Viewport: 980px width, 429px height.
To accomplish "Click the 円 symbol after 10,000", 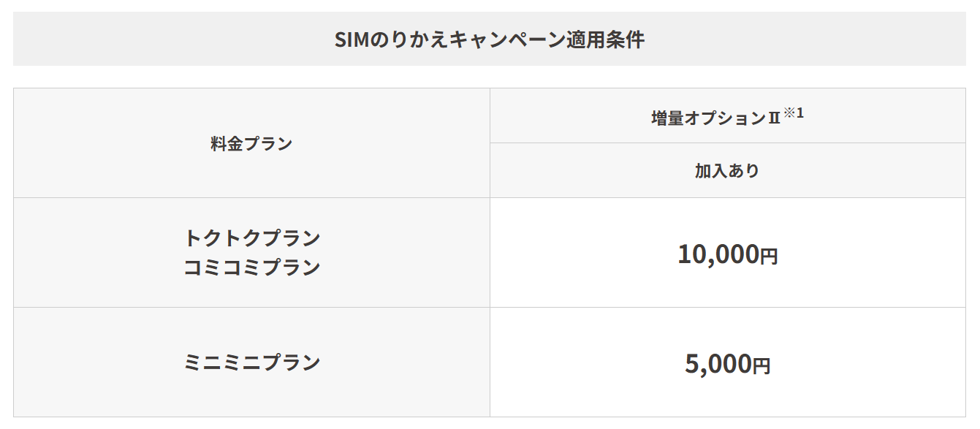I will [768, 257].
